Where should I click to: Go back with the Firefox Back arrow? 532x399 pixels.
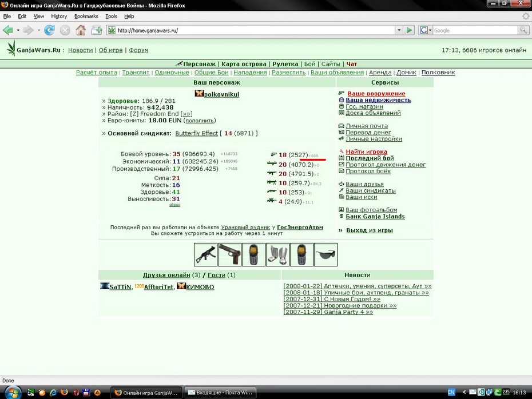point(8,30)
